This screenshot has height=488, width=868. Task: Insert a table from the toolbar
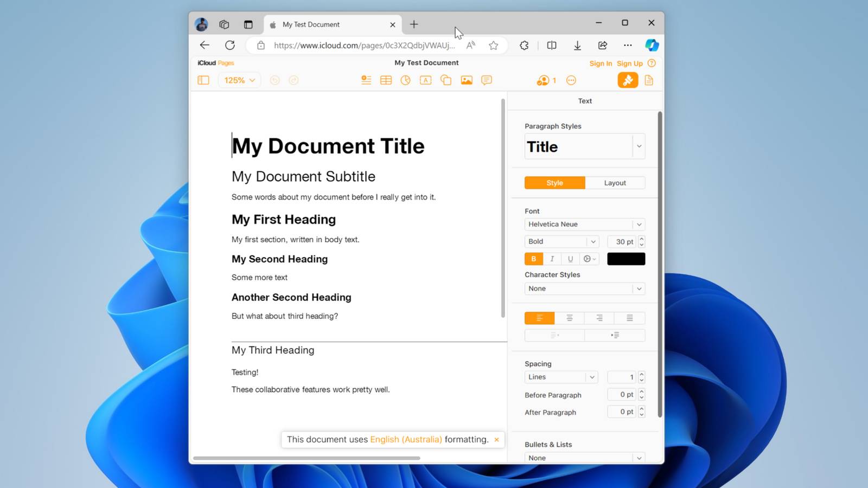(386, 80)
